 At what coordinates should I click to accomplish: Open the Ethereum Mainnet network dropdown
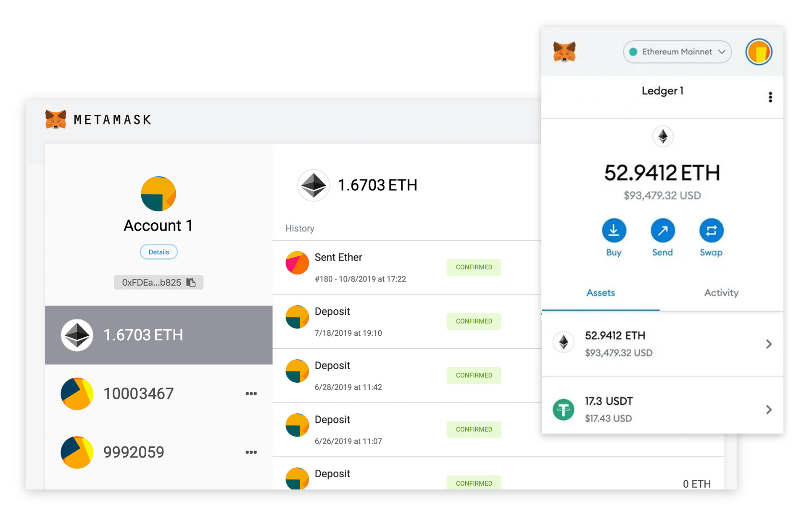tap(677, 52)
